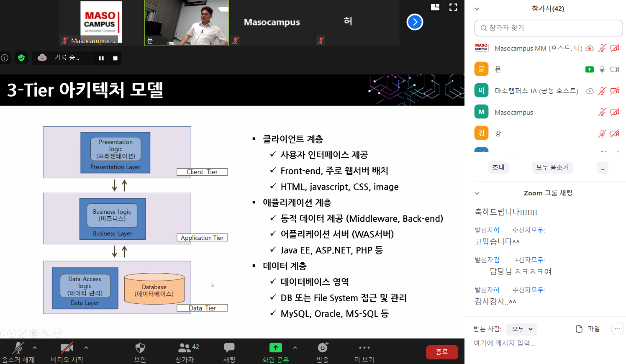626x364 pixels.
Task: Expand audio options arrow beside mute
Action: pos(35,347)
